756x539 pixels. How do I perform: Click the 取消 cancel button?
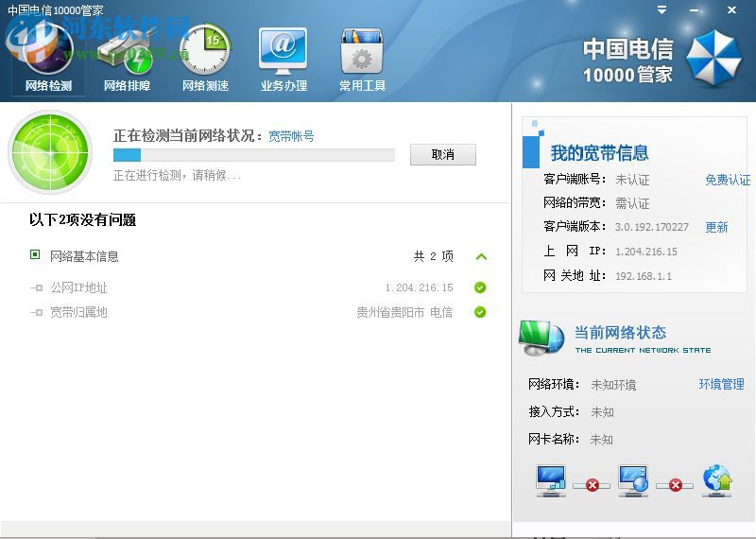(x=442, y=154)
